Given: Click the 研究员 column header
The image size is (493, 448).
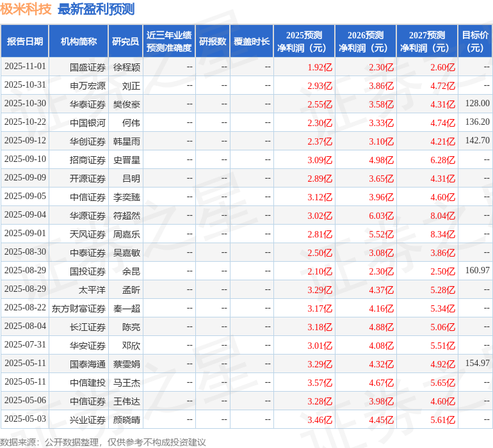Looking at the screenshot, I should point(125,42).
